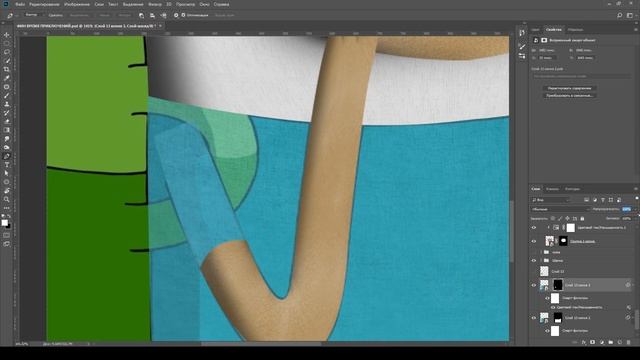Expand the second layer group folder
The image size is (640, 360).
click(x=542, y=260)
